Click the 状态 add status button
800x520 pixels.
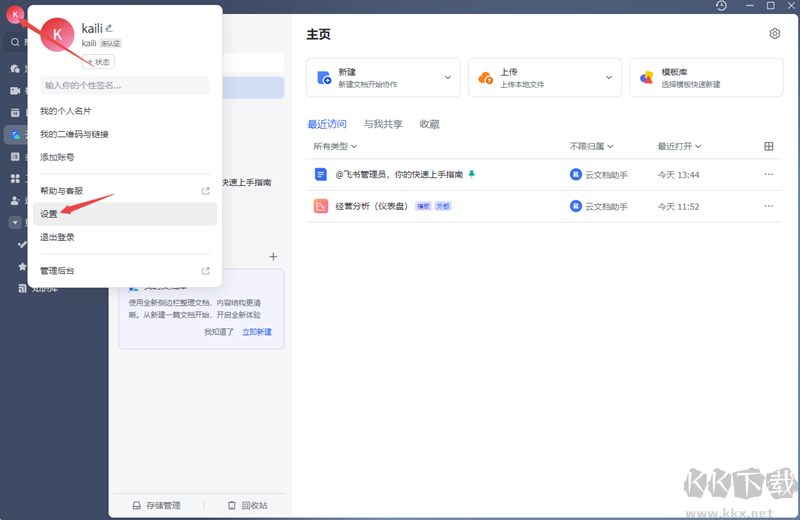(x=98, y=62)
